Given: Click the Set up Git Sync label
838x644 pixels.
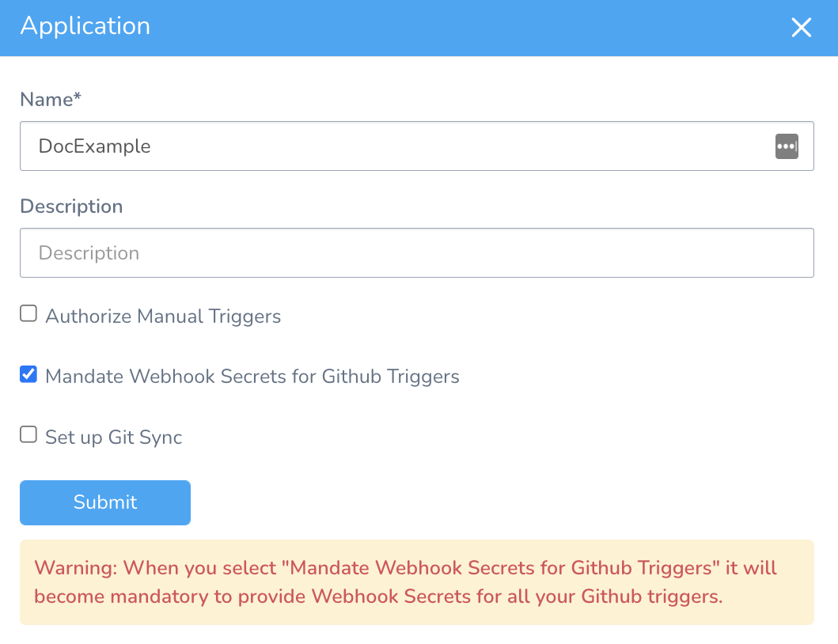Looking at the screenshot, I should point(114,438).
